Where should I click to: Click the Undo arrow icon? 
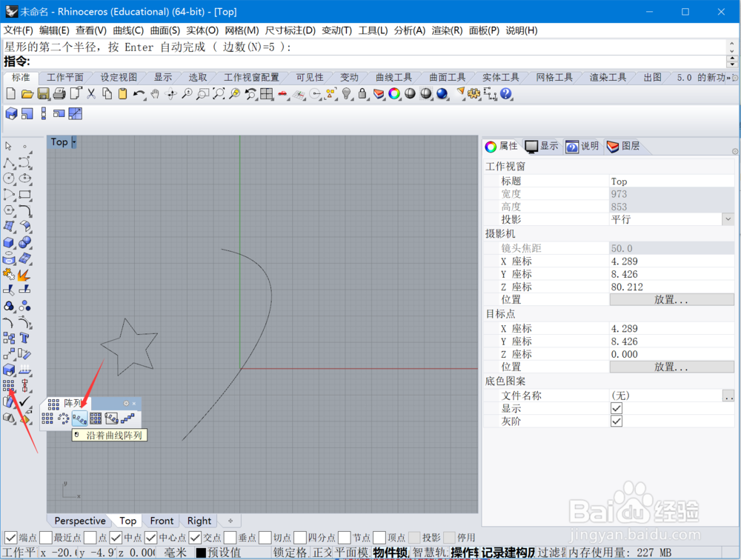pyautogui.click(x=139, y=93)
